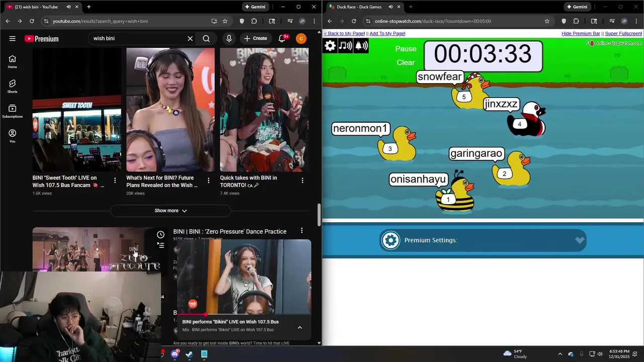Reload the Duck Race page
Screen dimensions: 644x362
pos(354,21)
